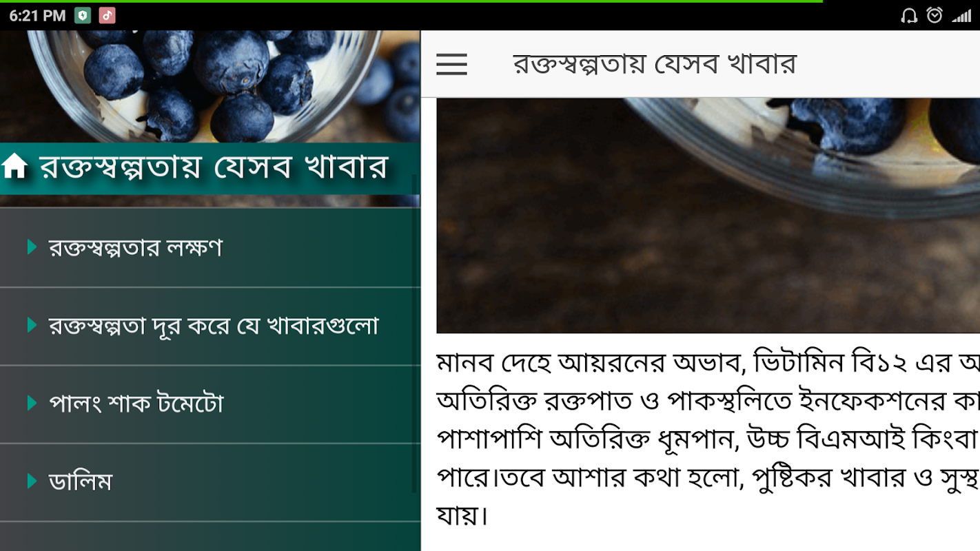
Task: Click arrow beside পালং শাক টমেটো
Action: pos(32,403)
